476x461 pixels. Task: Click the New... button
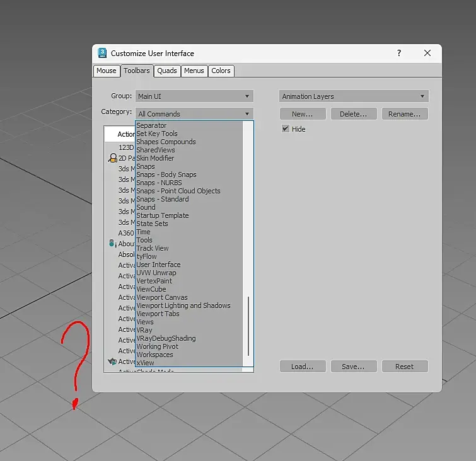(x=303, y=114)
